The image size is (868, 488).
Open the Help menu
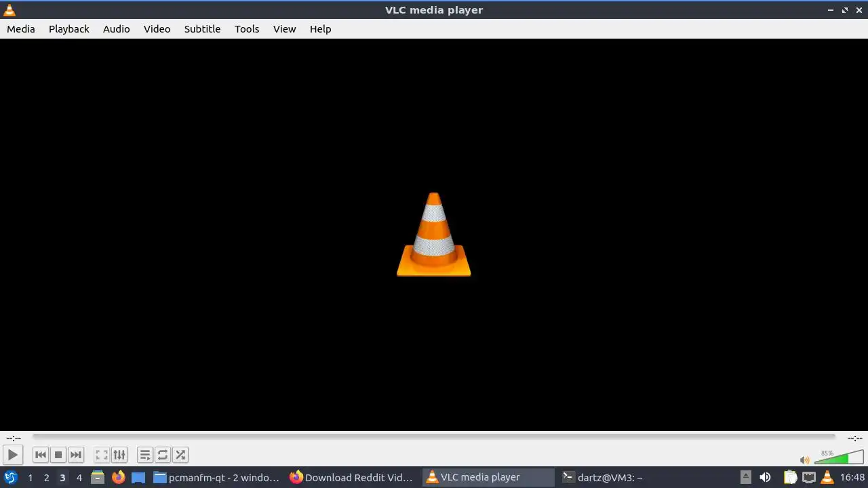(320, 28)
